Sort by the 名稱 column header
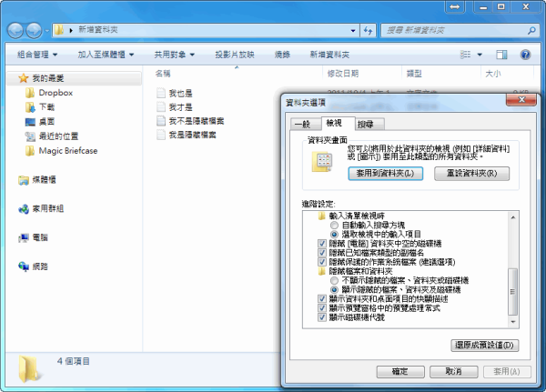This screenshot has height=392, width=546. point(163,74)
